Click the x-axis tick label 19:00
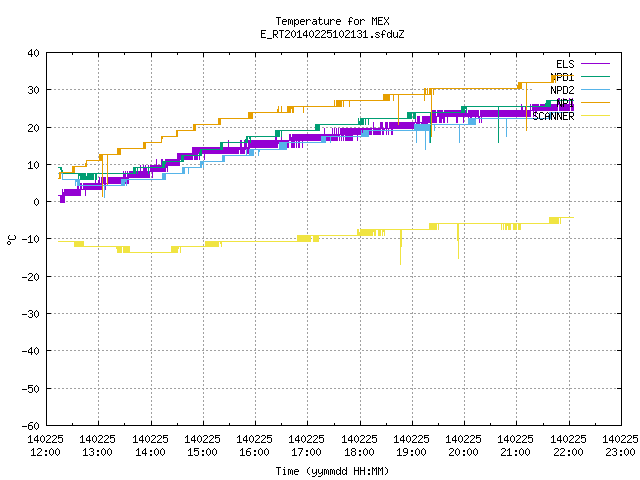 pos(411,452)
